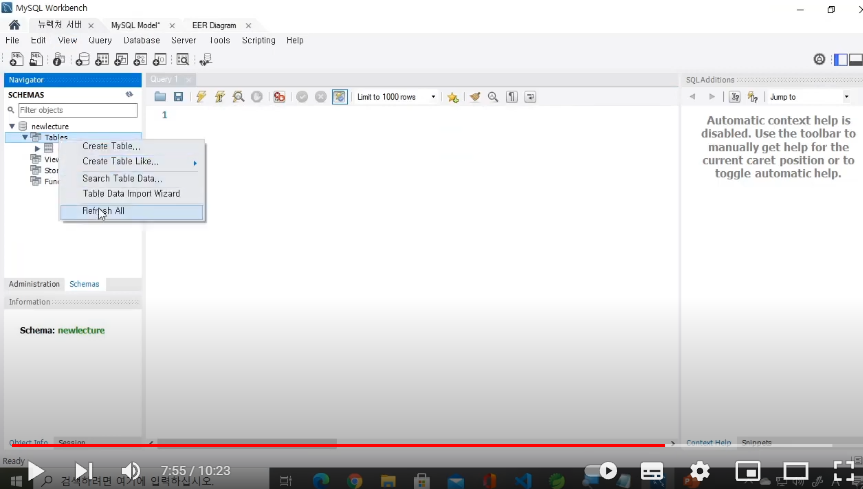Select Create Table... from context menu

point(111,146)
